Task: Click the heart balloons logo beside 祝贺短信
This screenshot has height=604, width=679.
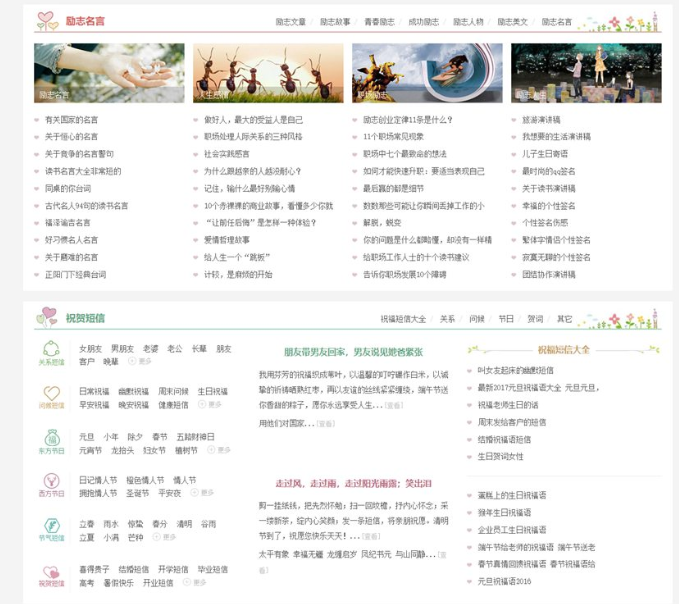Action: coord(47,317)
